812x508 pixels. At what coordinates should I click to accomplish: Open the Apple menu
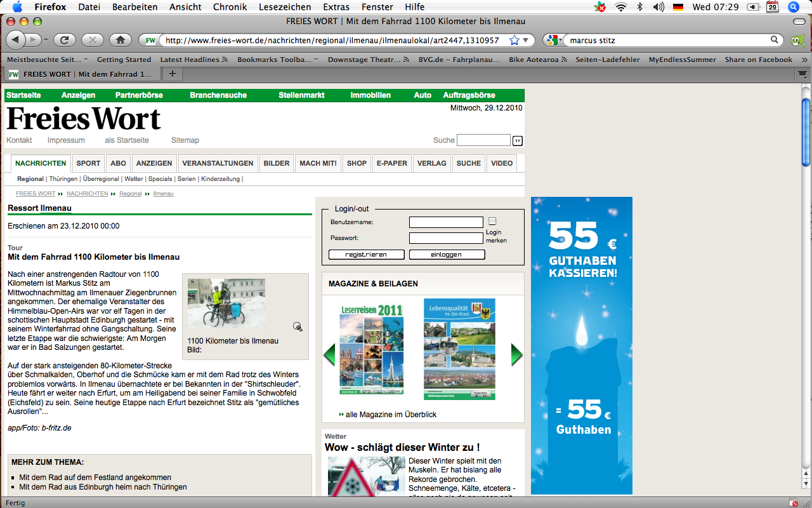(x=17, y=7)
